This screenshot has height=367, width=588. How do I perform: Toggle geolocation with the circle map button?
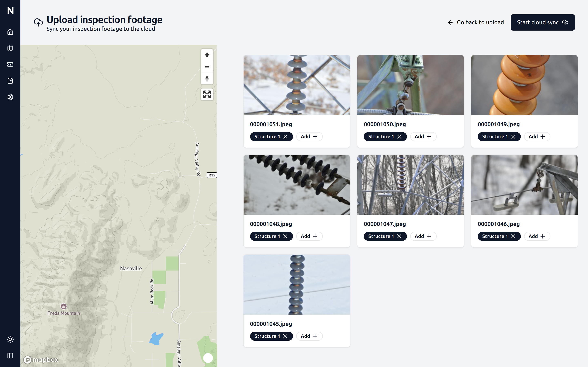[208, 358]
